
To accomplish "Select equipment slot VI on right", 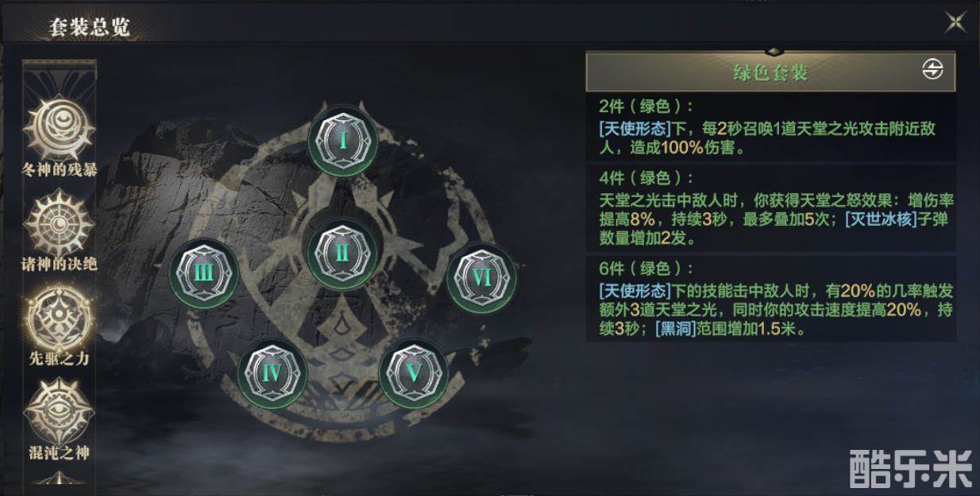I will coord(482,278).
